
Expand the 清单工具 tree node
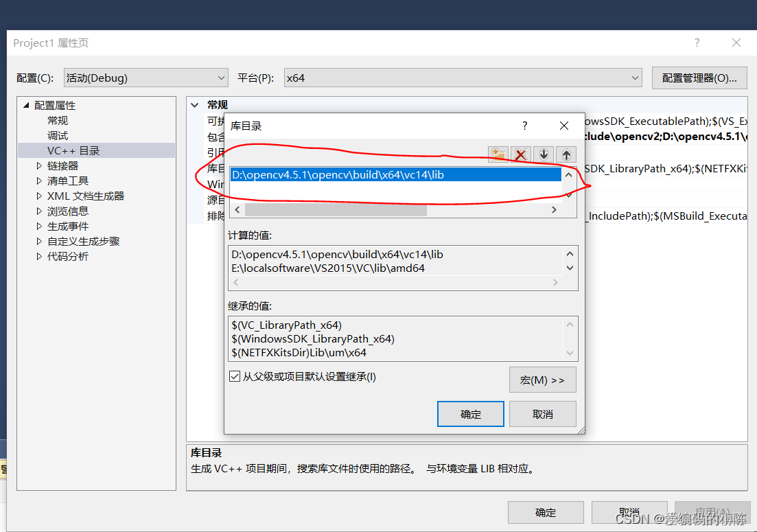click(x=39, y=181)
